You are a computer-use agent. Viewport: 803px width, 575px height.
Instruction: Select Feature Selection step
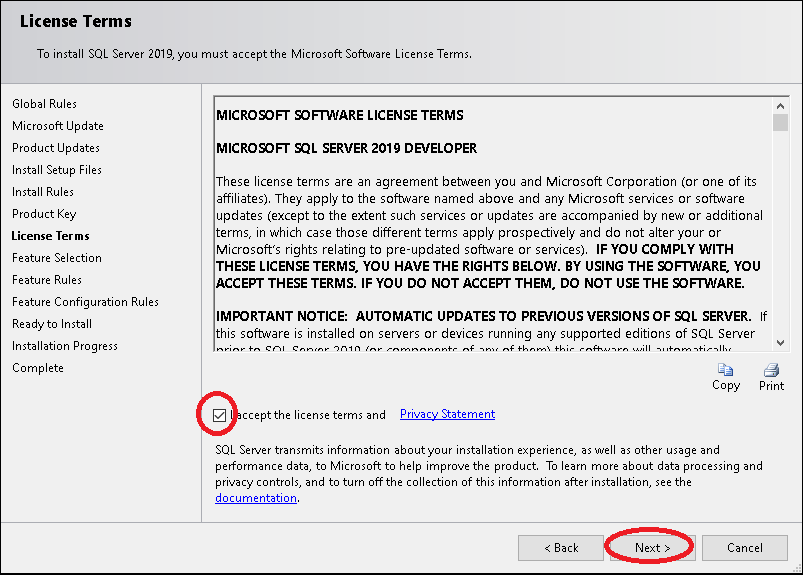(x=57, y=258)
